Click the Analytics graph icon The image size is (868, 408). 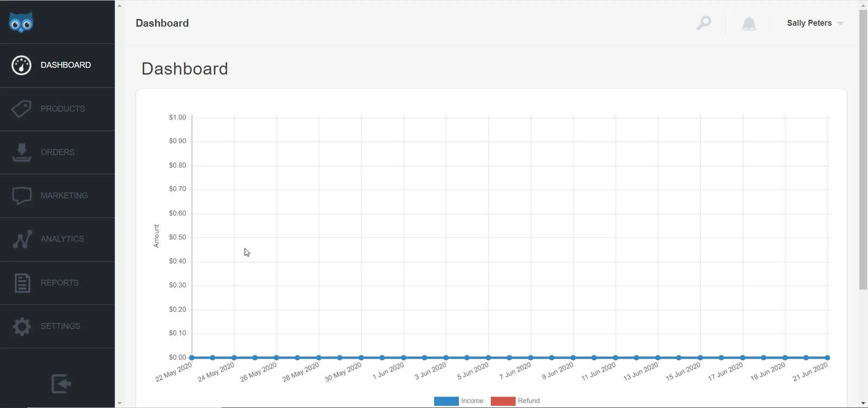coord(22,239)
